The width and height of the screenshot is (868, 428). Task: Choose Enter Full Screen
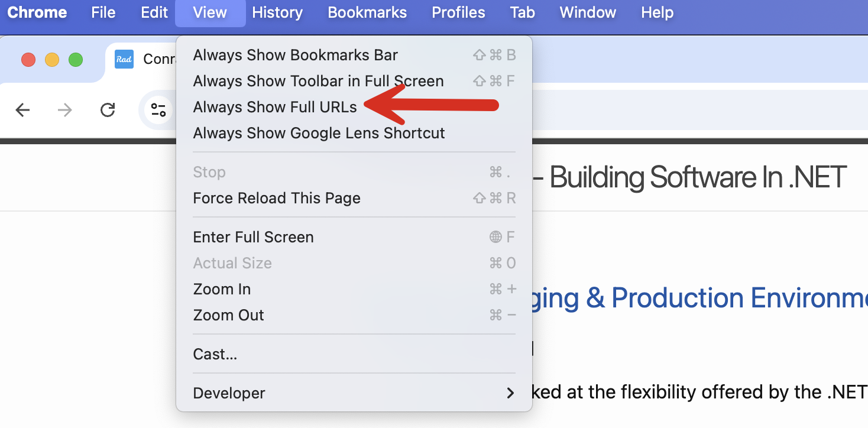(x=253, y=237)
